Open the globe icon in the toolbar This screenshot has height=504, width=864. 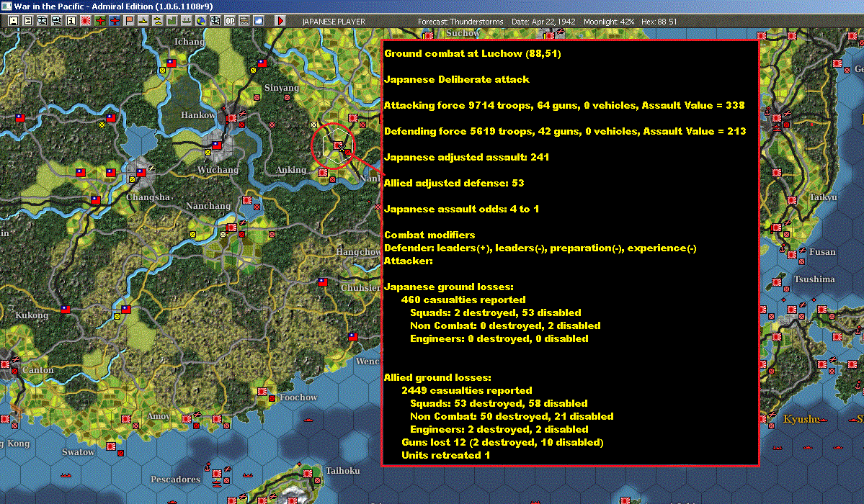coord(201,21)
